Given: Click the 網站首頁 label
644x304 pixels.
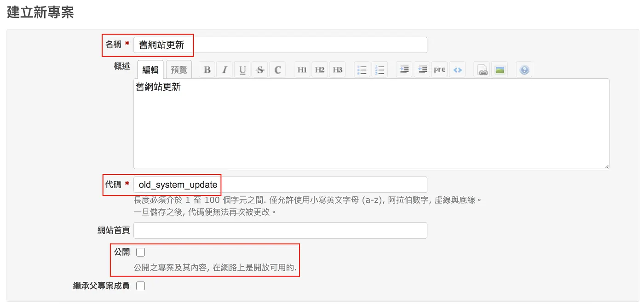Looking at the screenshot, I should (114, 230).
